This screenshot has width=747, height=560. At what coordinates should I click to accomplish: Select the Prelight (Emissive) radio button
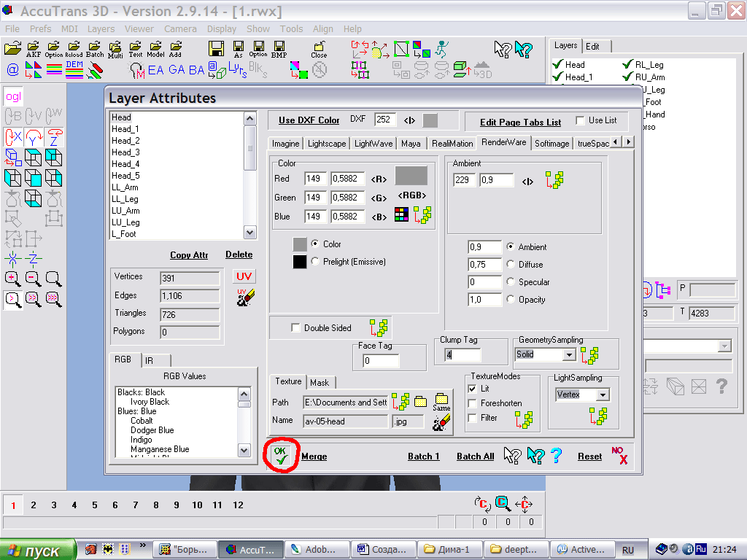point(315,262)
